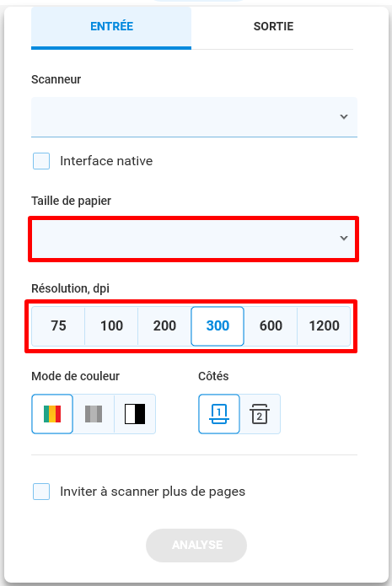
Task: Open the Taille de papier dropdown
Action: pyautogui.click(x=194, y=239)
